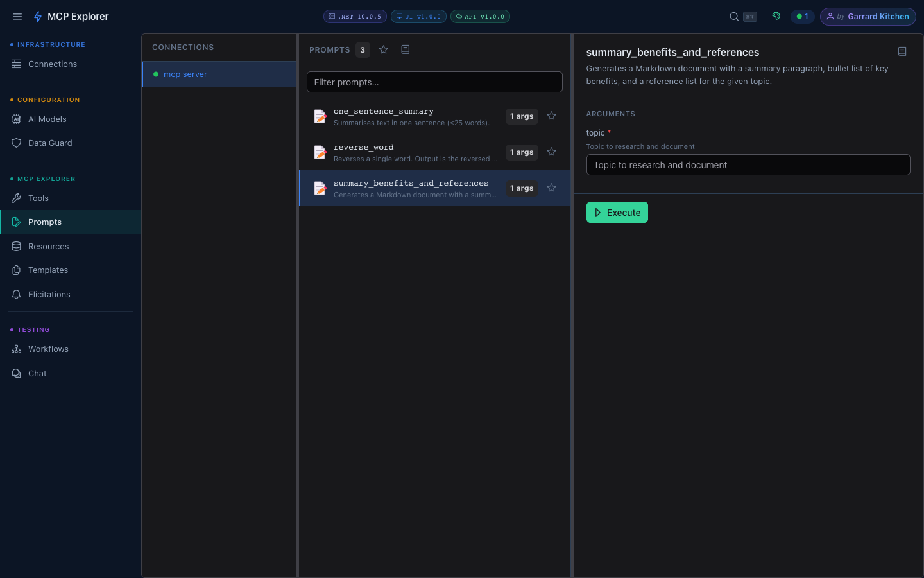
Task: Click the green theme palette icon
Action: point(776,17)
